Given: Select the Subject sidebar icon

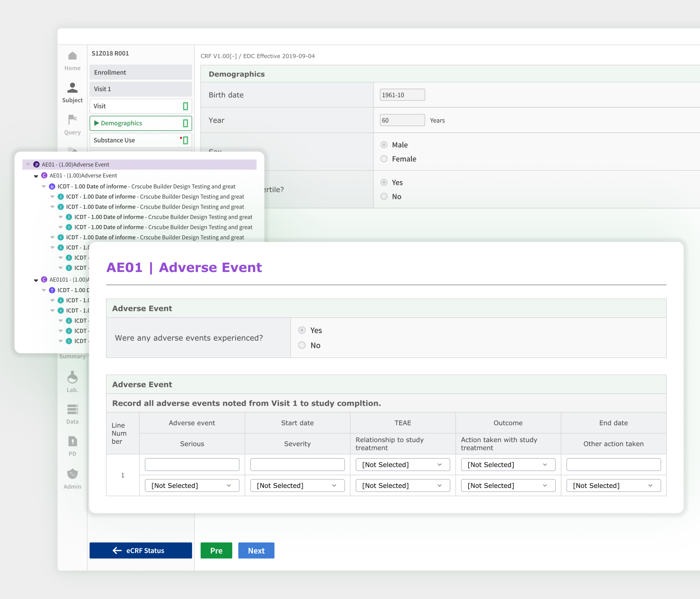Looking at the screenshot, I should tap(72, 88).
